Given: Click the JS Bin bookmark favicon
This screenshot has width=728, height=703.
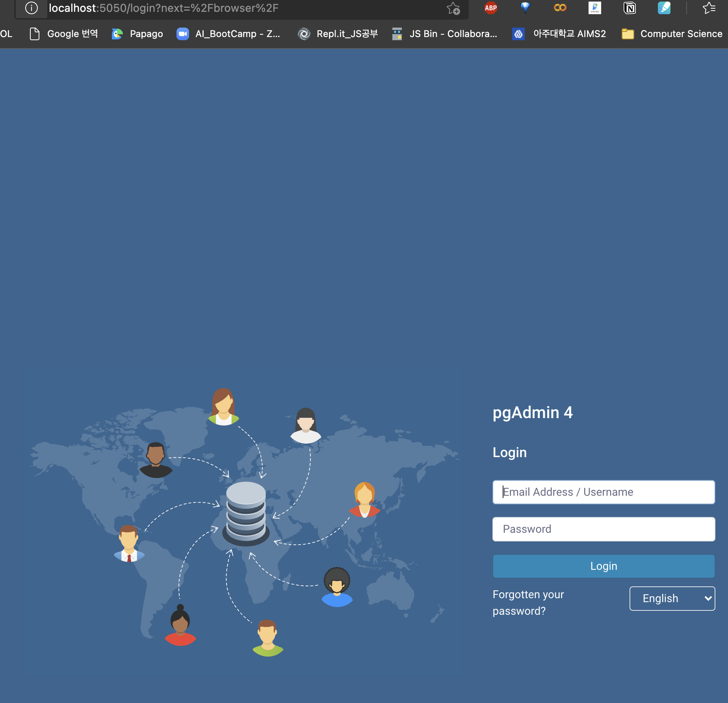Looking at the screenshot, I should point(397,34).
